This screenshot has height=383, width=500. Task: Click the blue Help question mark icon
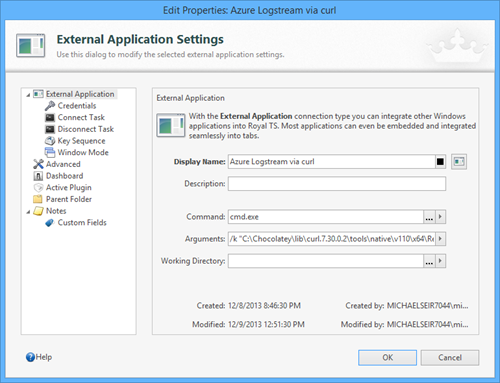[x=30, y=357]
